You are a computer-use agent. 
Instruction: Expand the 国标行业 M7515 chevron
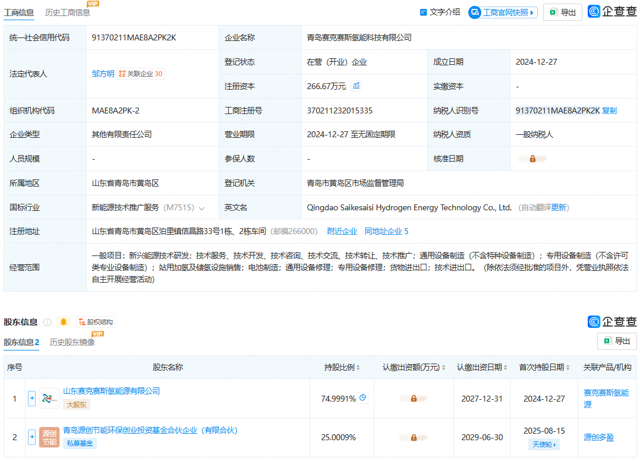point(202,208)
